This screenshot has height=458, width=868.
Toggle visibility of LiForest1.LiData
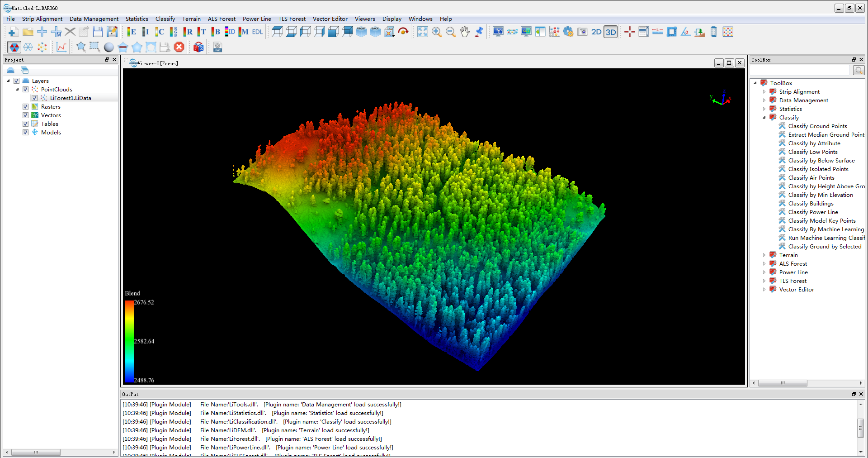pos(35,98)
